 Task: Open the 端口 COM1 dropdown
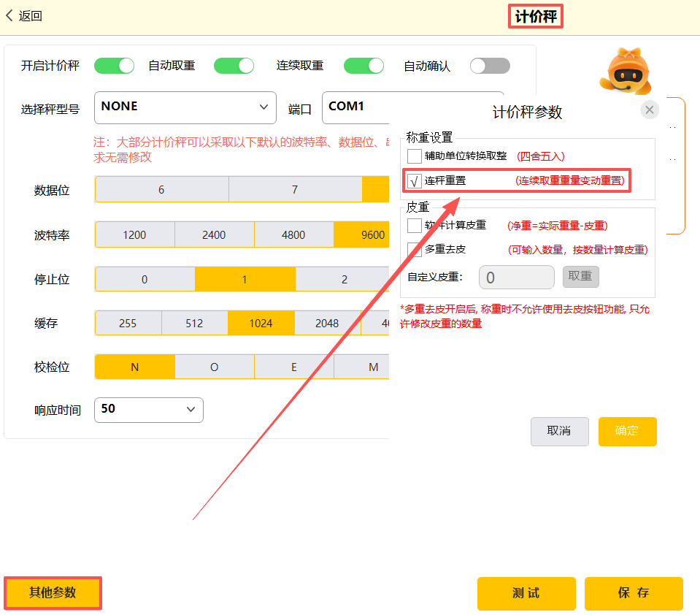[x=356, y=107]
